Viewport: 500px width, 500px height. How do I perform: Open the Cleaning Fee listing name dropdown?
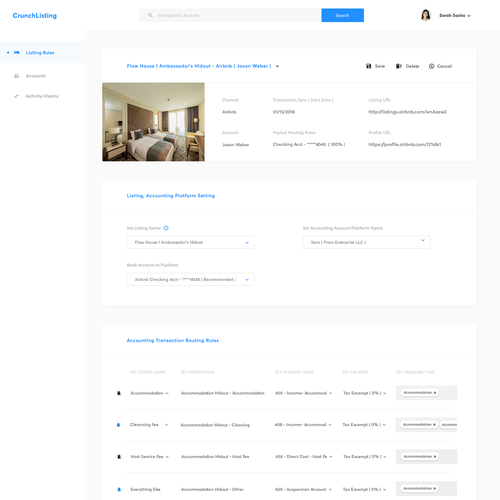[149, 425]
